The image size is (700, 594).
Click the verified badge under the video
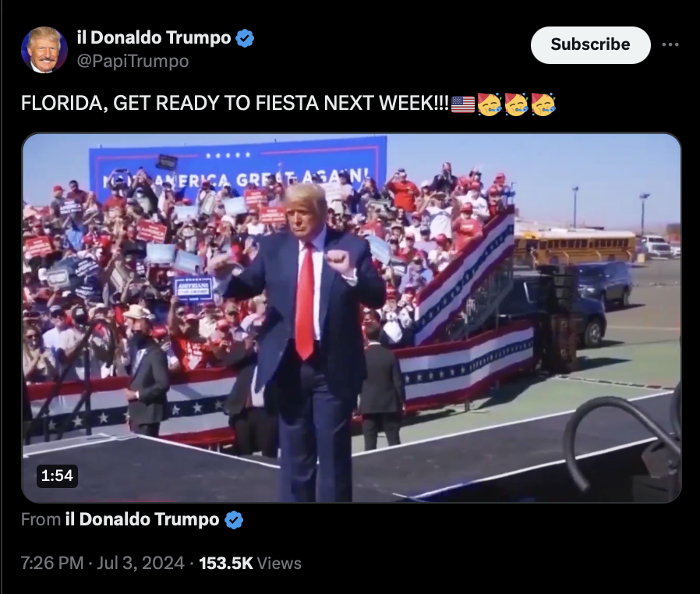click(234, 520)
